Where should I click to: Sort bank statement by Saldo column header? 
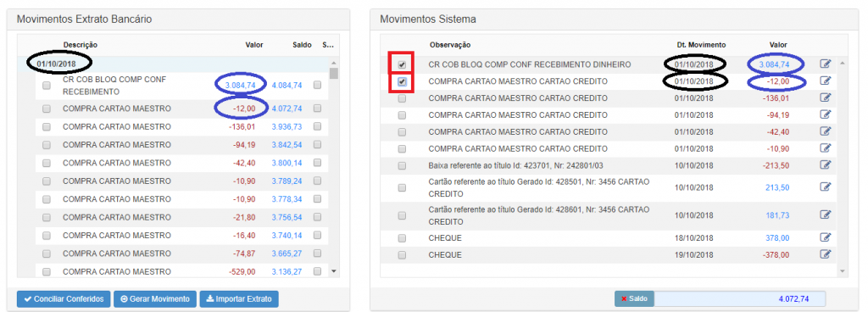point(302,45)
